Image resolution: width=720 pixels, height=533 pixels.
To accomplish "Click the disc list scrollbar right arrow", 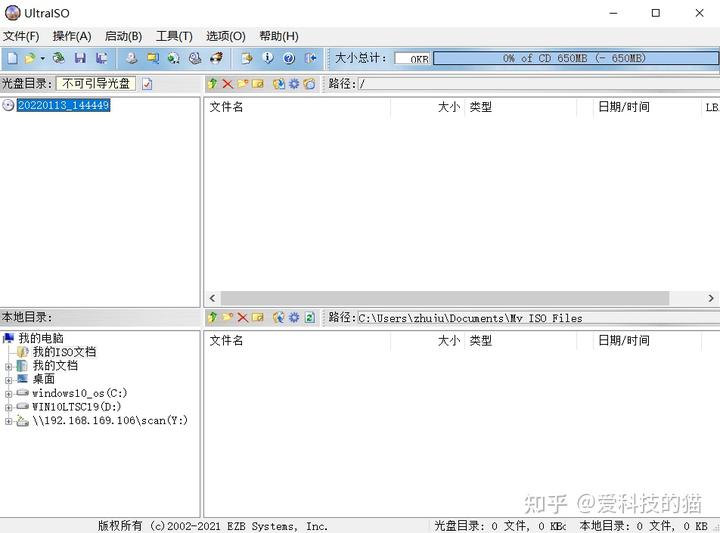I will pos(710,298).
